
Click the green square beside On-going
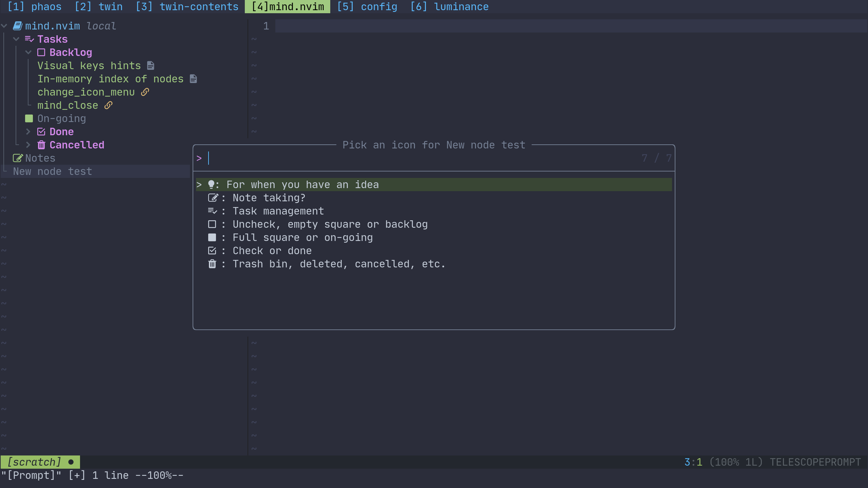tap(28, 118)
